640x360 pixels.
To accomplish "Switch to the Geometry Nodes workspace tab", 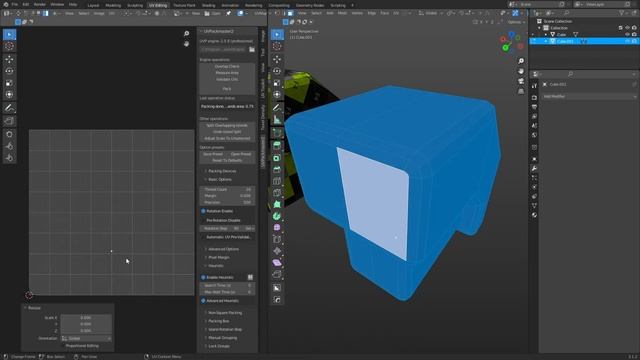I will click(x=310, y=5).
